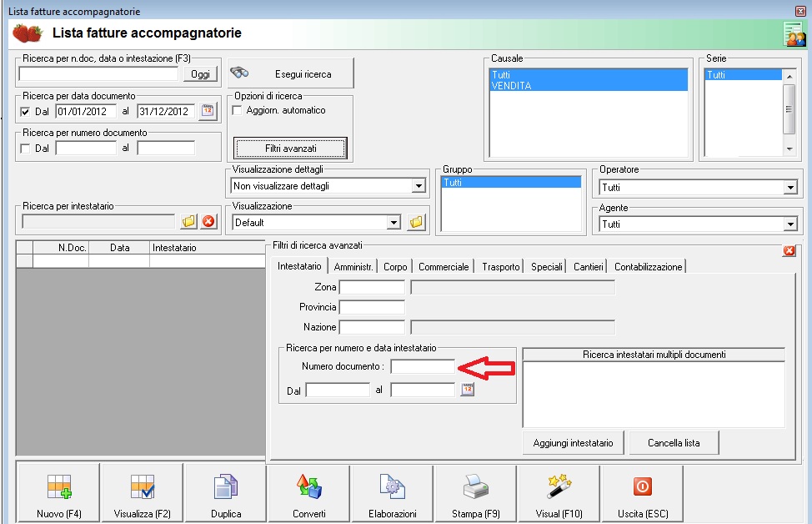Click the Serie list scrollbar thumb

pos(789,108)
